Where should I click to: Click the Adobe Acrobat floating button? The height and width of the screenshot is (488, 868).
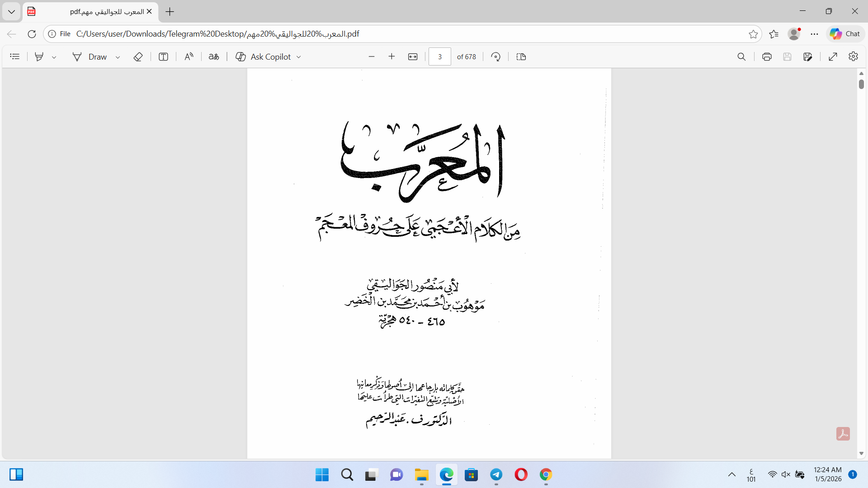pyautogui.click(x=843, y=434)
